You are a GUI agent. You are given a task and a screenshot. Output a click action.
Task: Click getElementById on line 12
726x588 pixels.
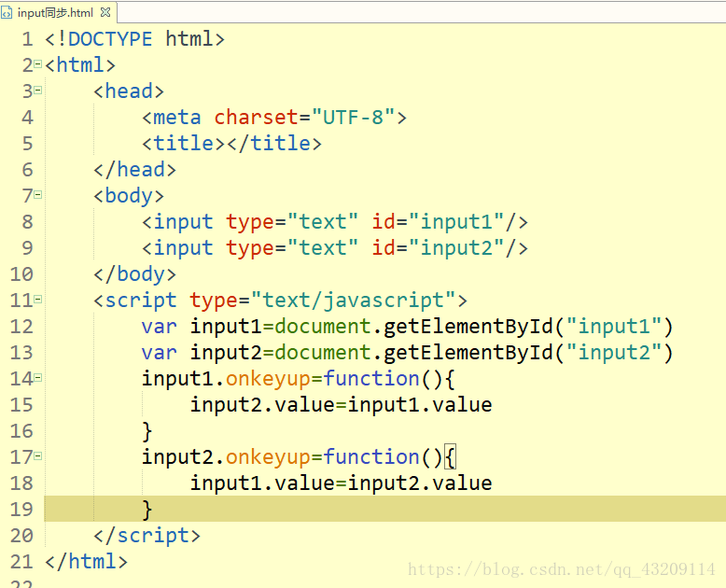click(468, 327)
